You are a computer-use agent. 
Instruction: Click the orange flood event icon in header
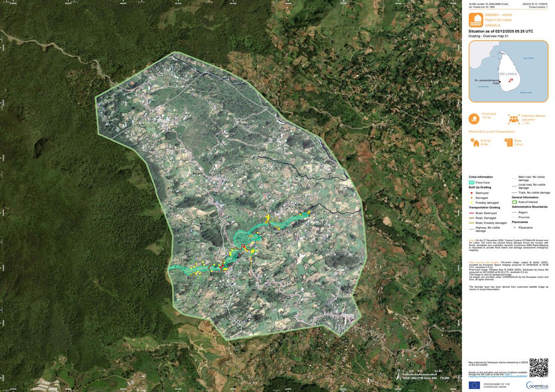coord(476,20)
